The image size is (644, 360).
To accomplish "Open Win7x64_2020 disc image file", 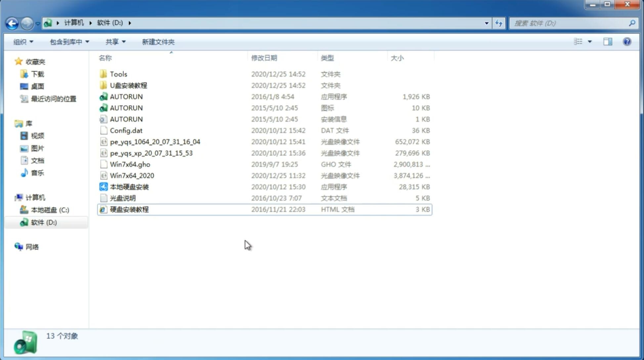I will (132, 175).
